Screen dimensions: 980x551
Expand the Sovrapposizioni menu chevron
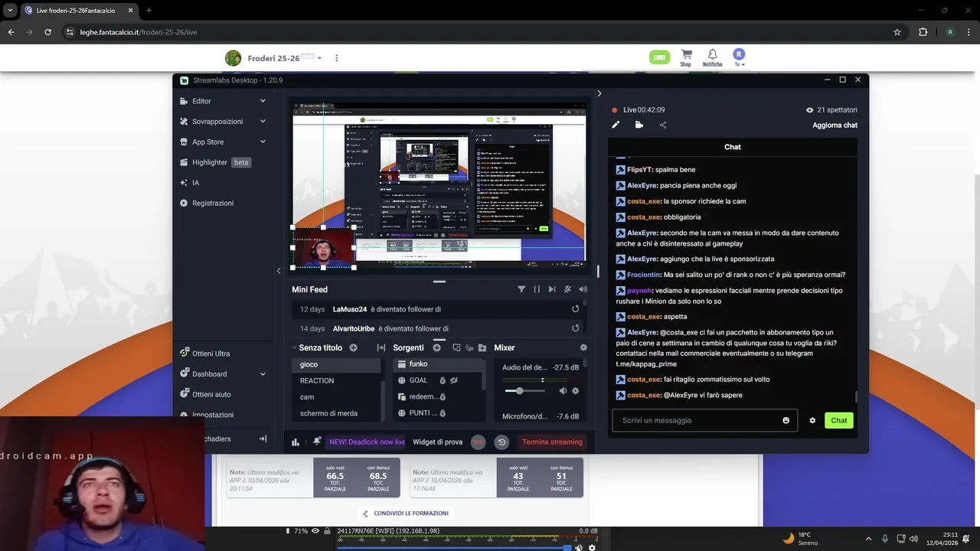click(x=263, y=121)
